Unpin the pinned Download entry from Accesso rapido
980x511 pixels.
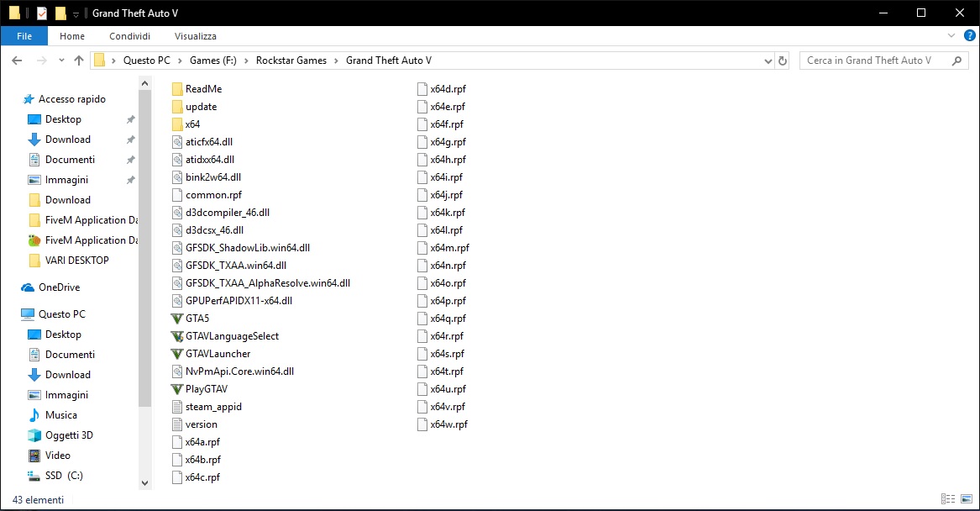click(131, 140)
